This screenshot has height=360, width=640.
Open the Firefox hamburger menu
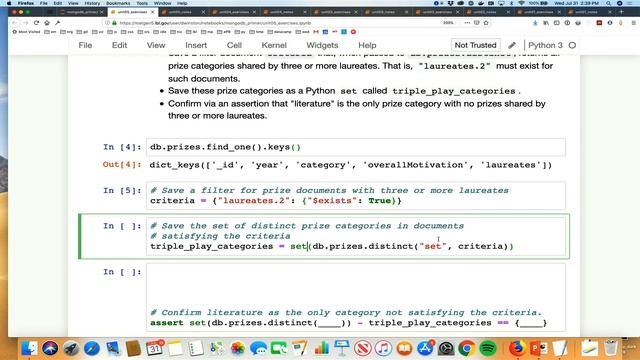click(x=633, y=23)
